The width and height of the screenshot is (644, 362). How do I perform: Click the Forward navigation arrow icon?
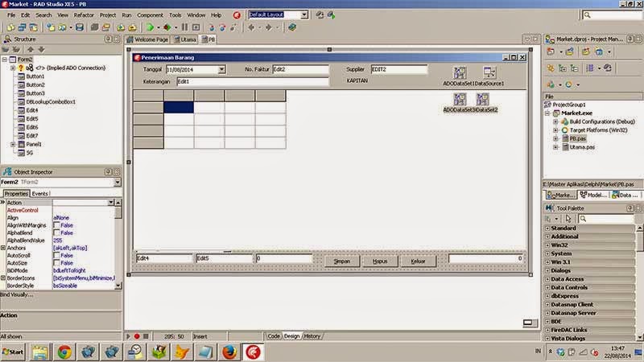(x=269, y=27)
